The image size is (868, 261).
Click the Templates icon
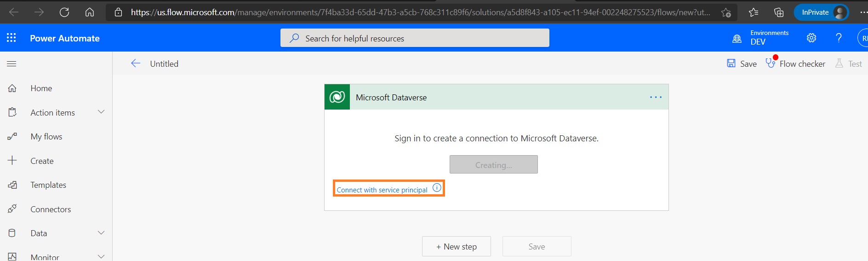pyautogui.click(x=12, y=185)
